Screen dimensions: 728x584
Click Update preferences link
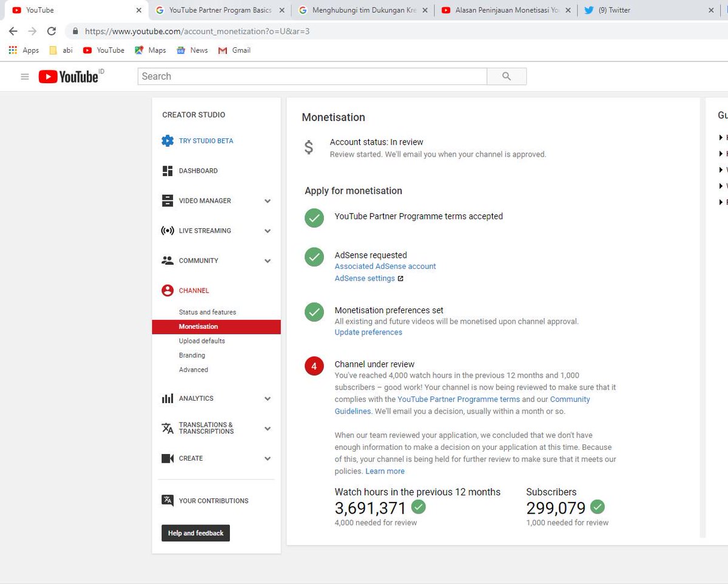[368, 333]
